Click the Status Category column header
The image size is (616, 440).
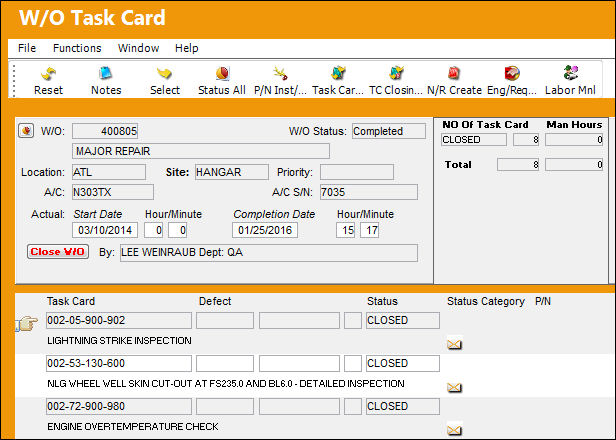(486, 301)
